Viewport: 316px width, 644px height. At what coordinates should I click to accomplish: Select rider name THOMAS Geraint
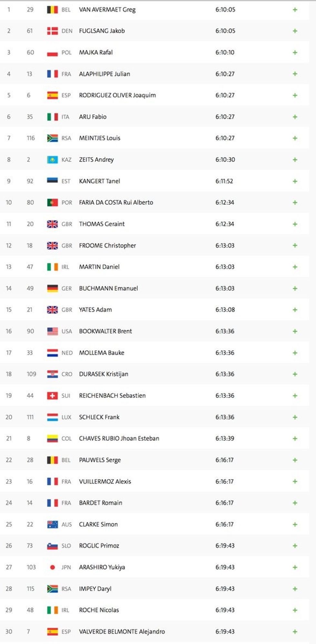(102, 224)
